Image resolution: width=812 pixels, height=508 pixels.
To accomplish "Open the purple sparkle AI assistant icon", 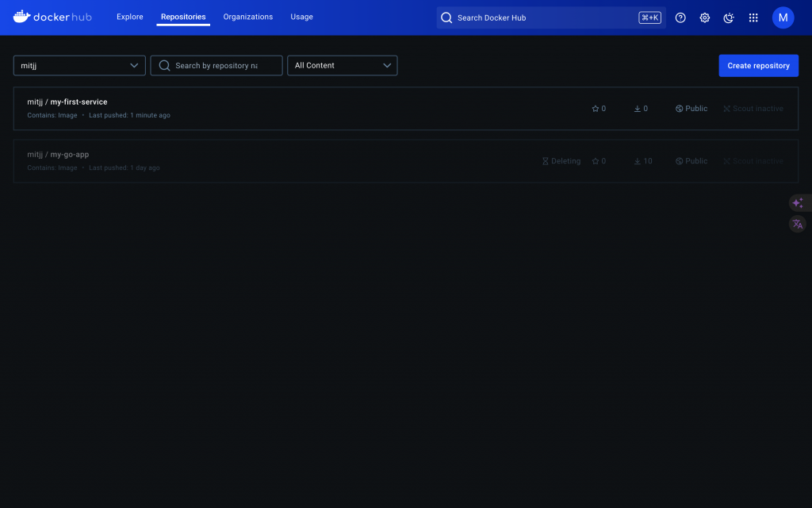I will pos(798,202).
